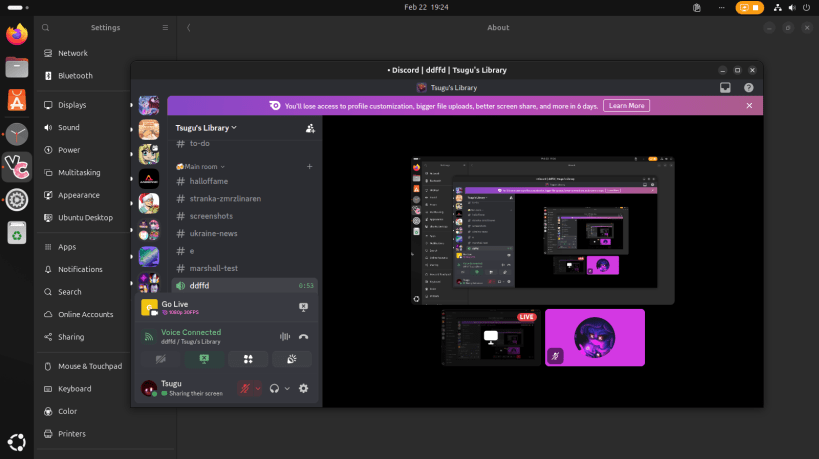The image size is (819, 459).
Task: Dismiss the purple Nitro banner
Action: point(749,105)
